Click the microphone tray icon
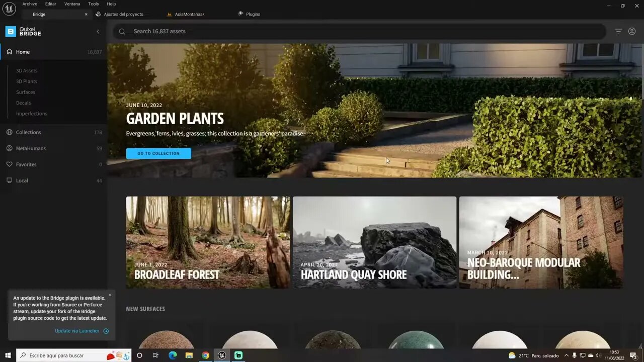 pyautogui.click(x=575, y=355)
